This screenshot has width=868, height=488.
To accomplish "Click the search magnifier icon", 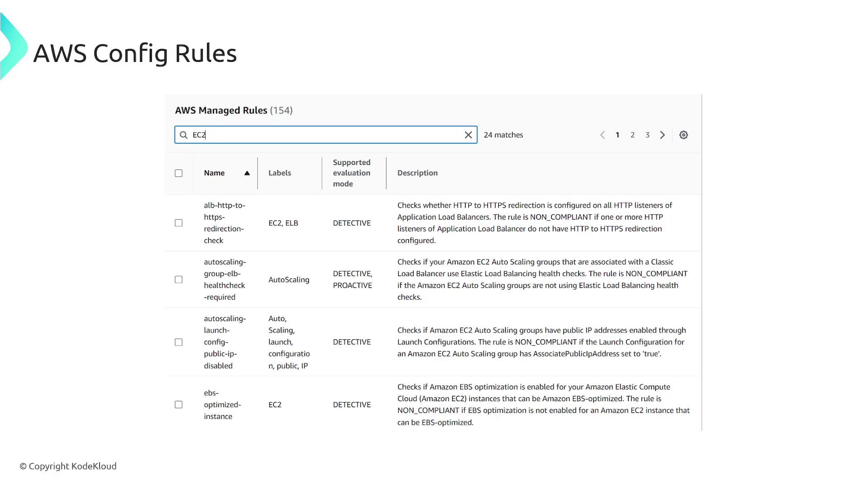I will coord(184,135).
